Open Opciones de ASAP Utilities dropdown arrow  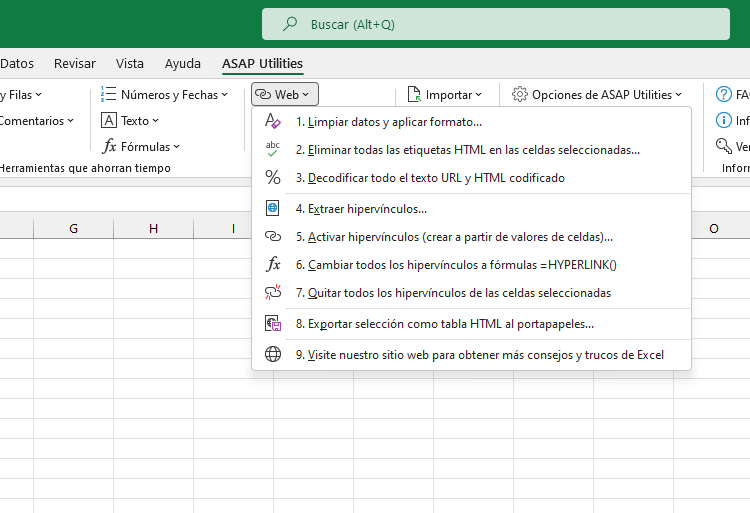678,95
